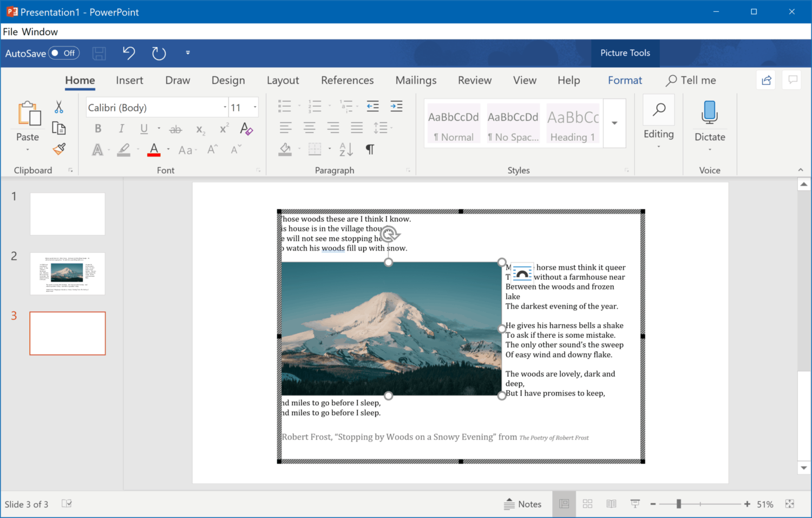This screenshot has width=812, height=518.
Task: Switch to the Insert tab
Action: tap(129, 80)
